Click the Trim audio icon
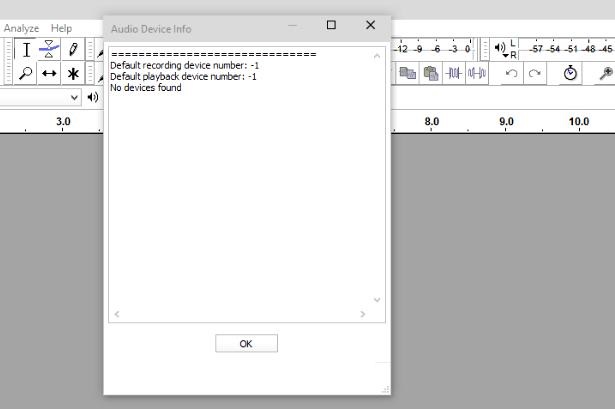Image resolution: width=615 pixels, height=409 pixels. coord(454,73)
